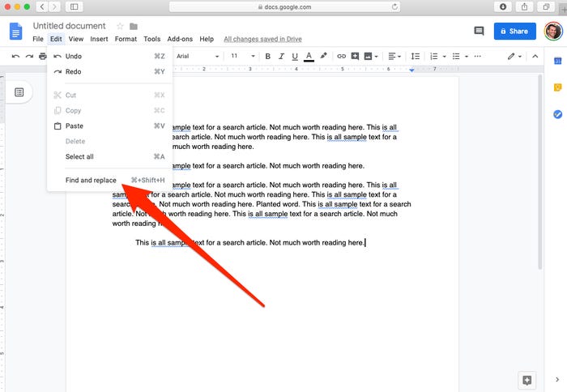This screenshot has height=392, width=567.
Task: Choose Find and replace
Action: 109,180
